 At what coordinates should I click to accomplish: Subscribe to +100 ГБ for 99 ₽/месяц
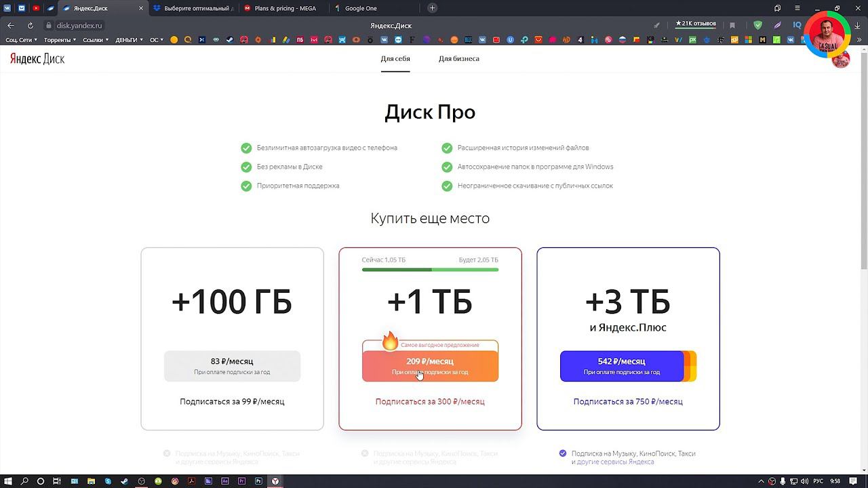click(232, 401)
